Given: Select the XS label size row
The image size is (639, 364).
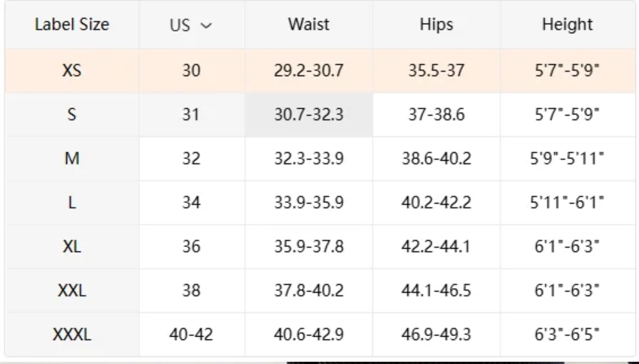Looking at the screenshot, I should pos(72,71).
